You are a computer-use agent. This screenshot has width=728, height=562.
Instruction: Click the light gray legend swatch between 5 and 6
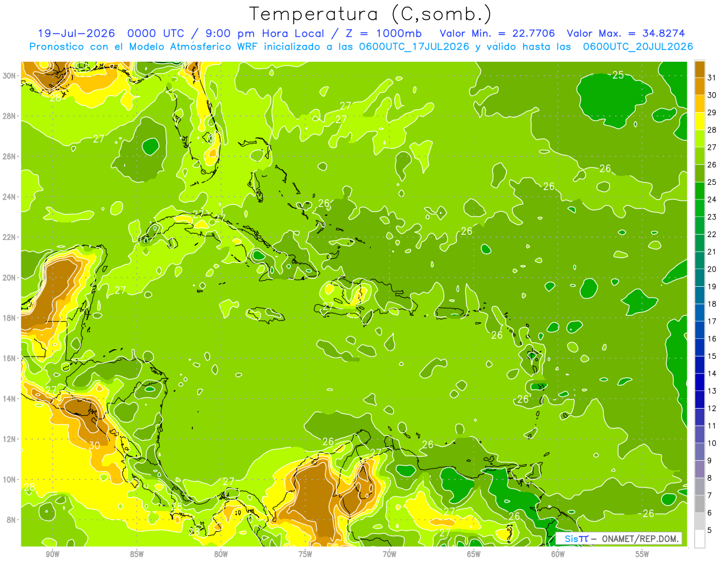[x=699, y=521]
